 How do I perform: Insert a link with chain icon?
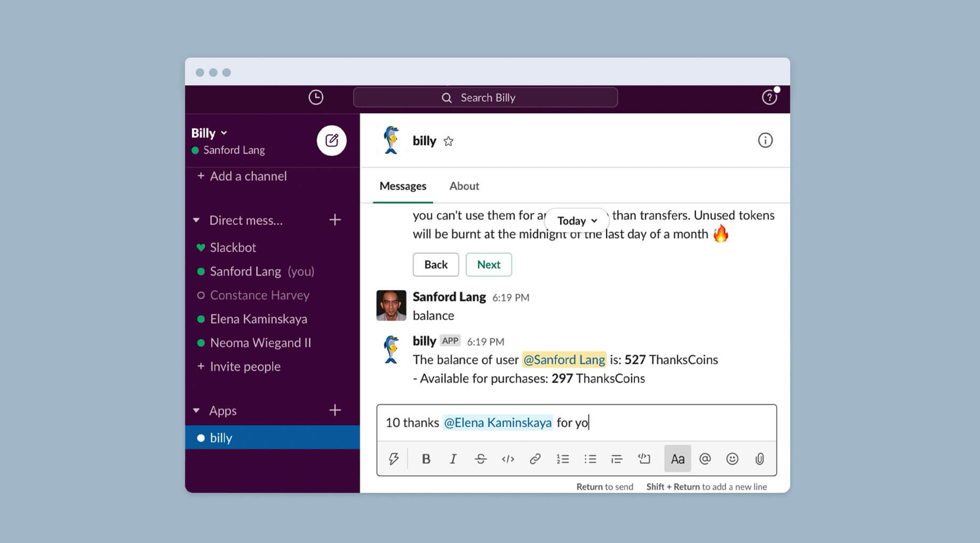[x=535, y=459]
